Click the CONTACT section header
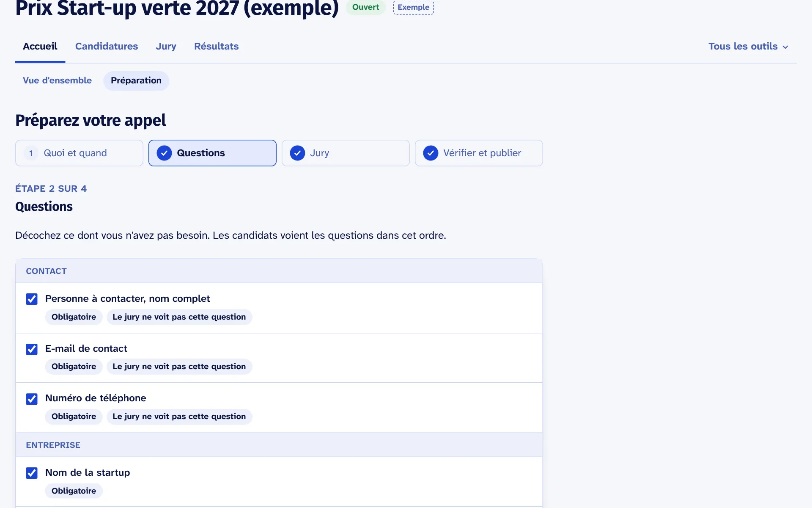The image size is (812, 508). tap(279, 271)
